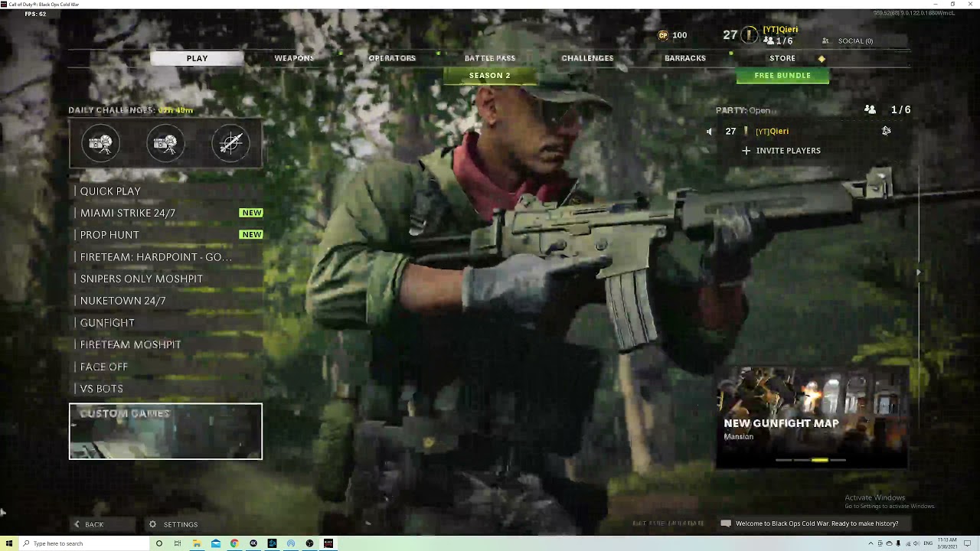
Task: Click the Party: Open status text
Action: pyautogui.click(x=743, y=110)
